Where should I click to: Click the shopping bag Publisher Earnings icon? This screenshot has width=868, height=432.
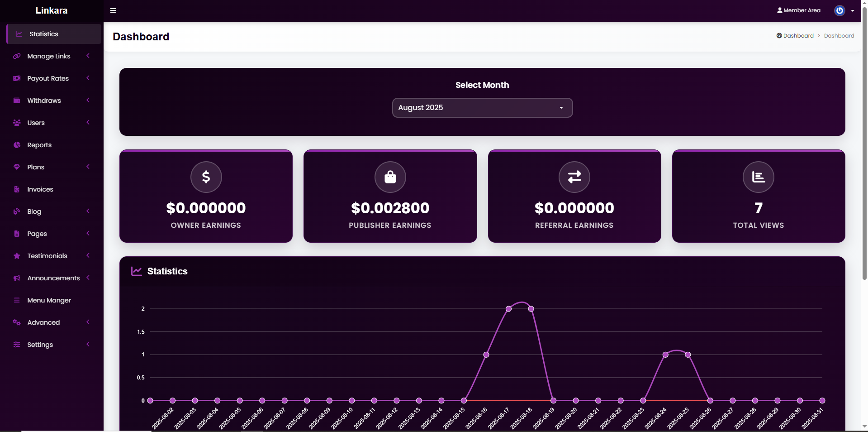pos(390,177)
